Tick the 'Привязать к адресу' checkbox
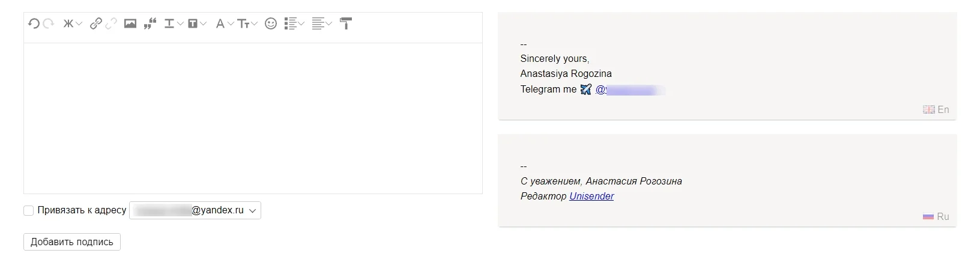This screenshot has width=980, height=262. coord(28,210)
